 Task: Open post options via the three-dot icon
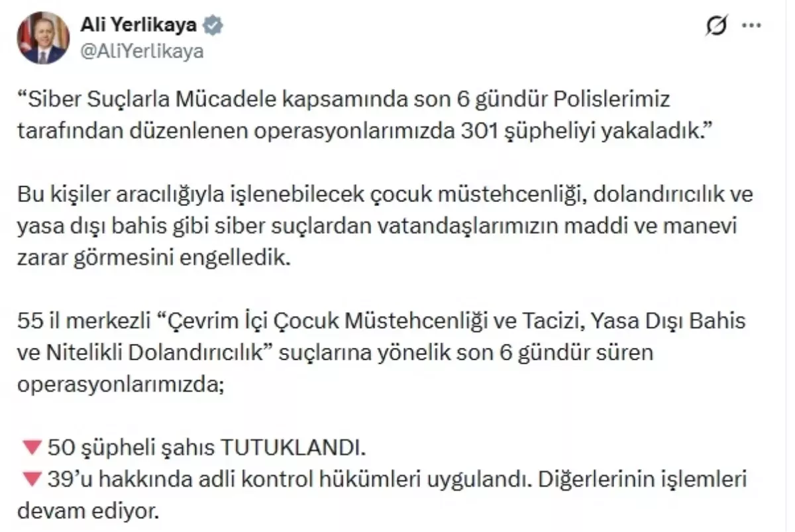pos(751,25)
